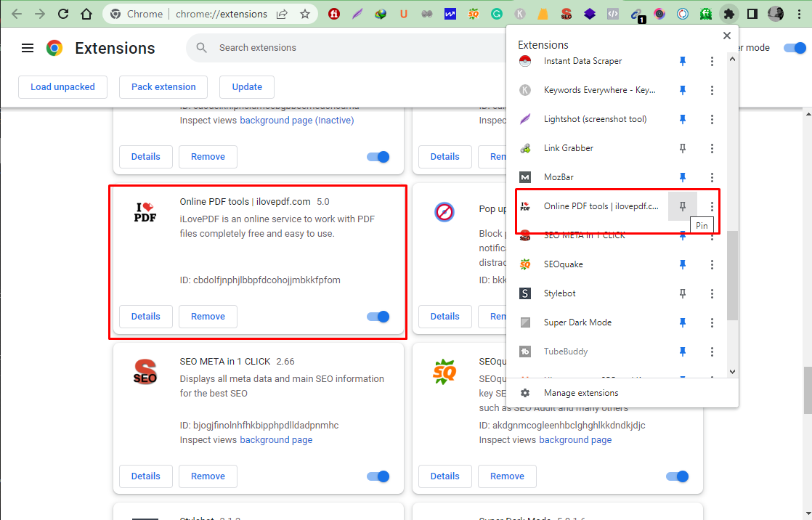The image size is (812, 520).
Task: Unpin Super Dark Mode from toolbar
Action: click(x=683, y=322)
